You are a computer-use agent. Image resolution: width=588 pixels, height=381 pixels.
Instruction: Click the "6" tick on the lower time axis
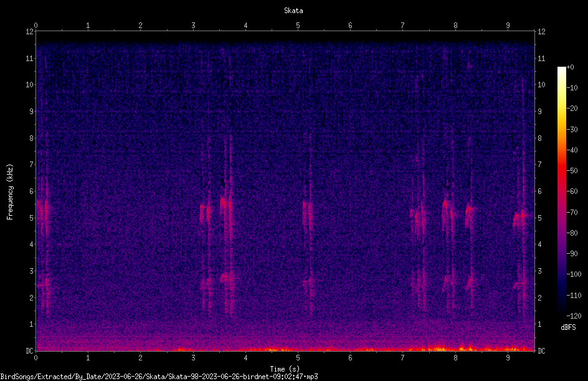point(350,358)
